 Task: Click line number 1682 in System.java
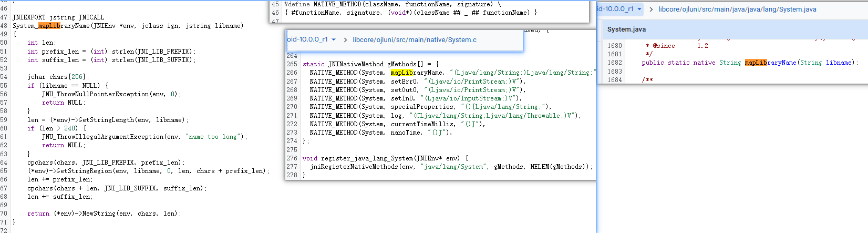click(x=614, y=63)
